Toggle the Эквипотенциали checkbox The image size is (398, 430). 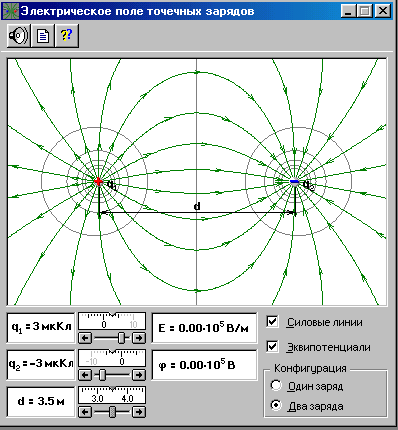[272, 347]
